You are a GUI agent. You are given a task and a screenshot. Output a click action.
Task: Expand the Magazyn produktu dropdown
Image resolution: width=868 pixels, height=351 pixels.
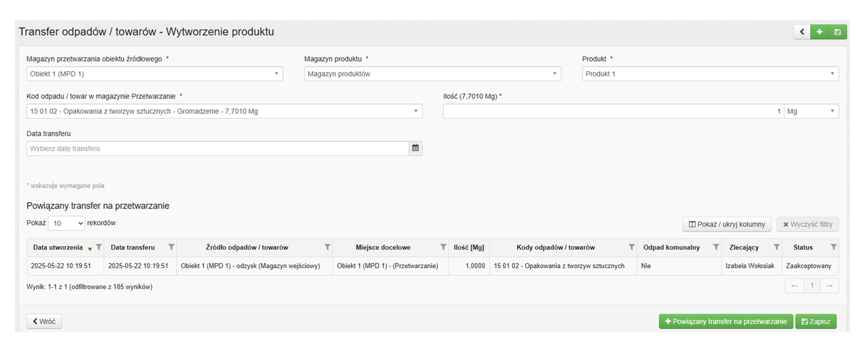click(432, 74)
